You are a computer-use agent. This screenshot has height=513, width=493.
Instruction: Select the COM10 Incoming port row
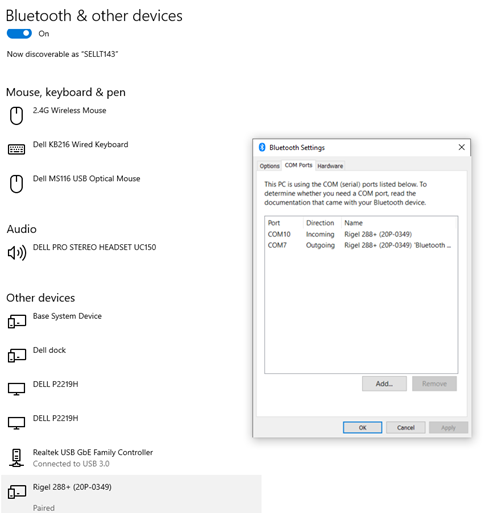click(361, 234)
